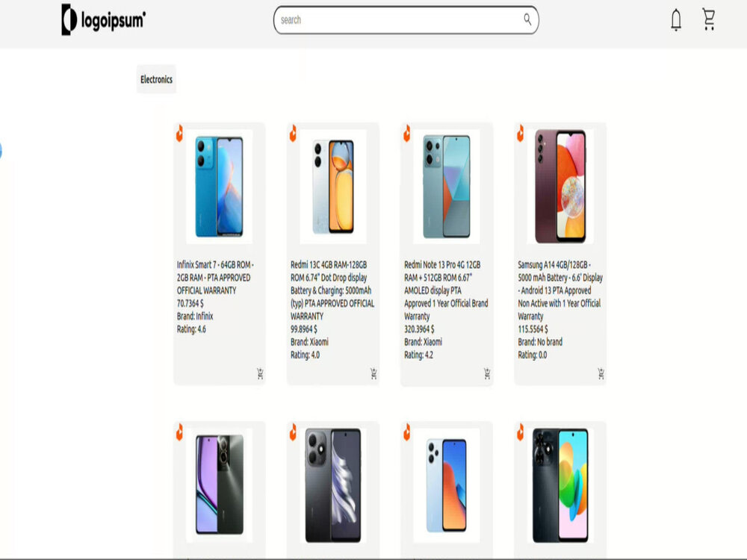Add Redmi Note 13 Pro to cart
The height and width of the screenshot is (560, 747).
[487, 373]
